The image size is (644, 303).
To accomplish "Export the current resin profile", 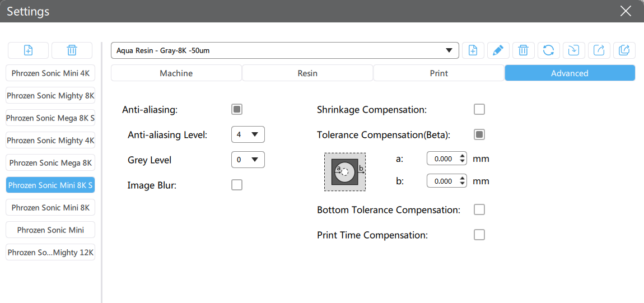I will tap(599, 50).
